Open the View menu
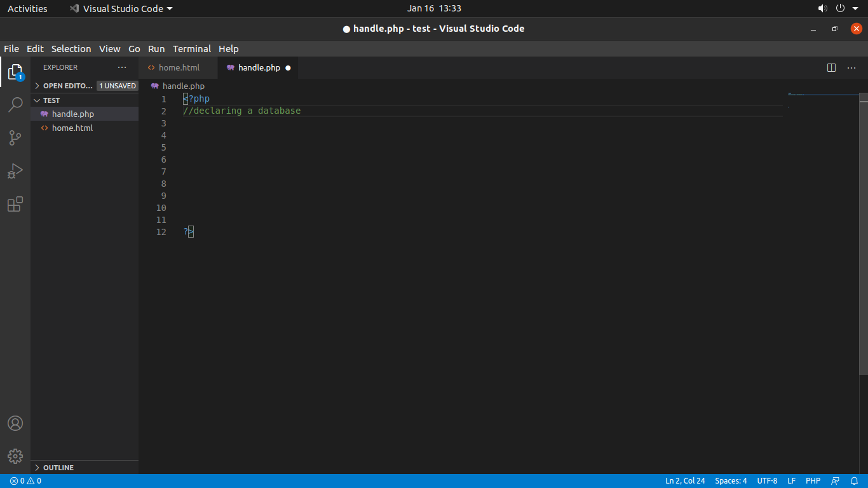Screen dimensions: 868x488 point(109,49)
